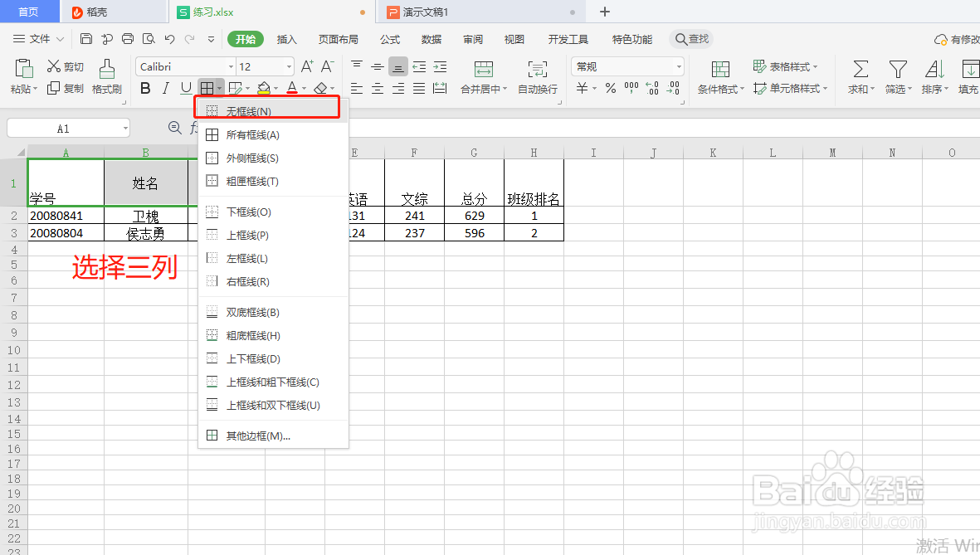Apply the percent style % icon
The width and height of the screenshot is (980, 555).
pos(610,87)
